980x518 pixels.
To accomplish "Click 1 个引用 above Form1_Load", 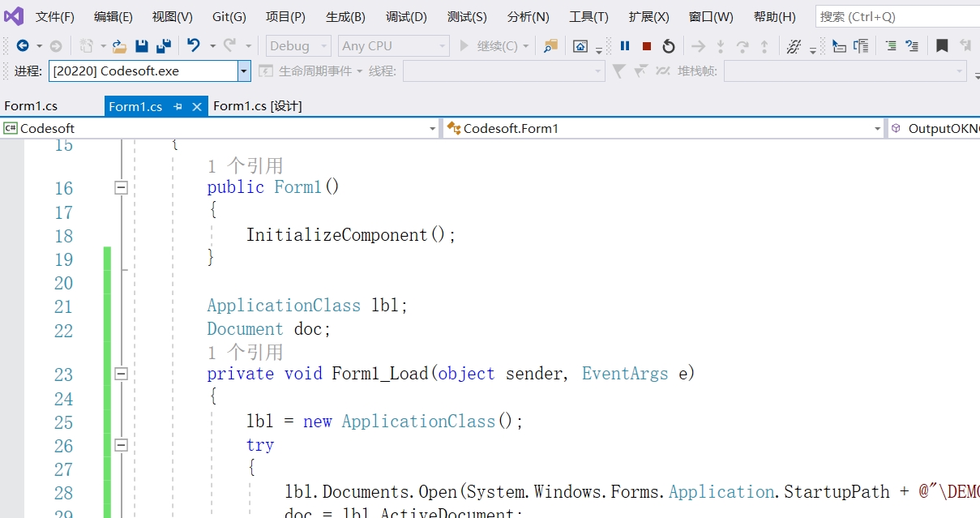I will tap(245, 353).
